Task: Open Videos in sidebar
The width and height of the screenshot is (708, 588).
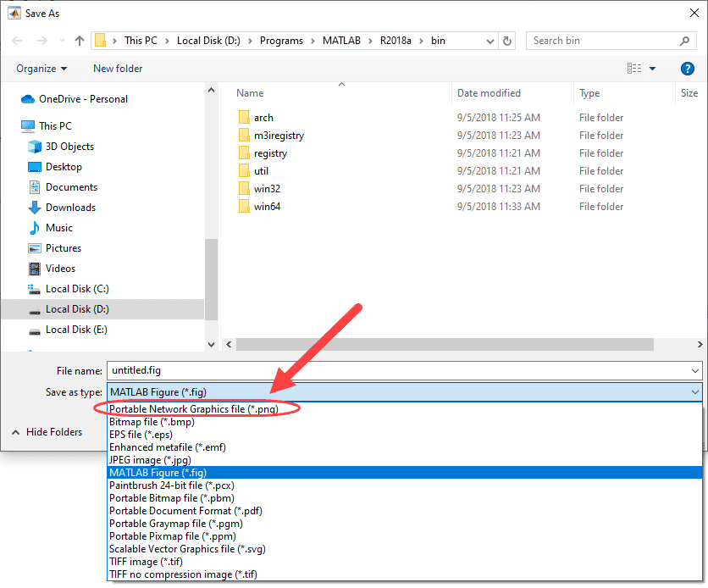Action: pos(52,269)
